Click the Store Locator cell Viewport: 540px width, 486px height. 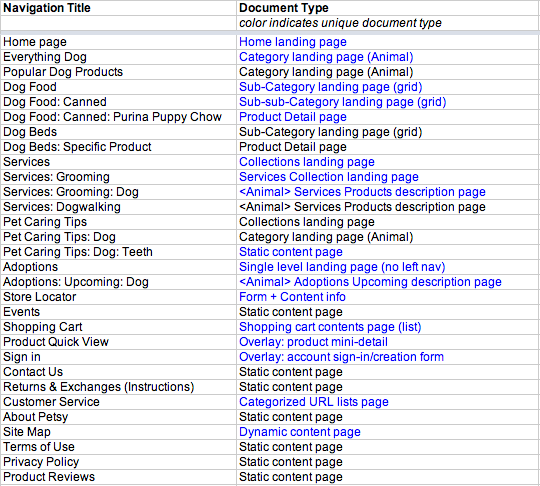[118, 297]
